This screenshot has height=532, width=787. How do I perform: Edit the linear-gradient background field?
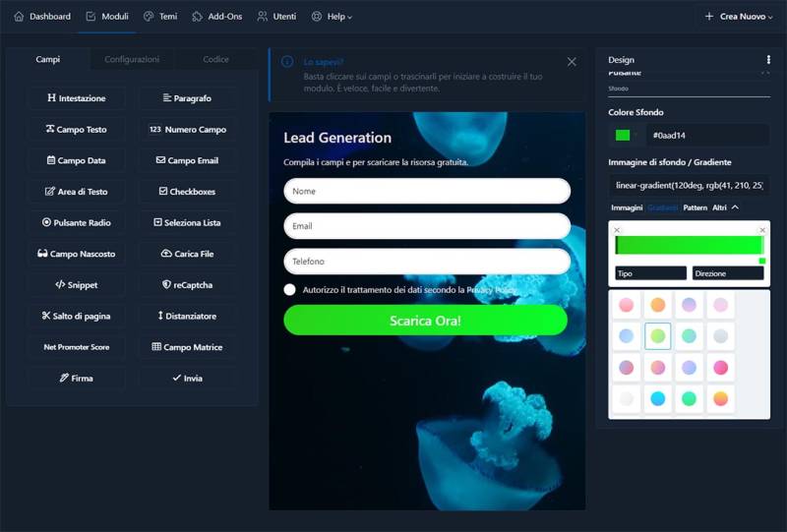pos(689,185)
